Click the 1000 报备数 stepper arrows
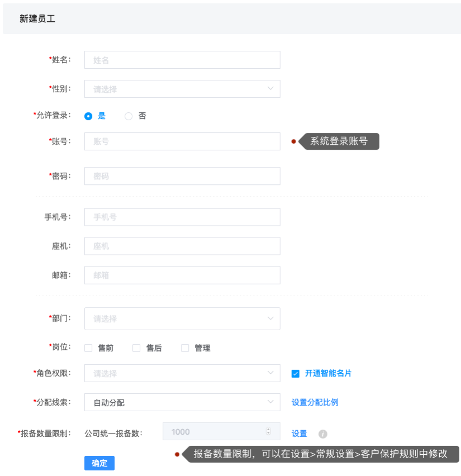461x476 pixels. click(x=268, y=431)
